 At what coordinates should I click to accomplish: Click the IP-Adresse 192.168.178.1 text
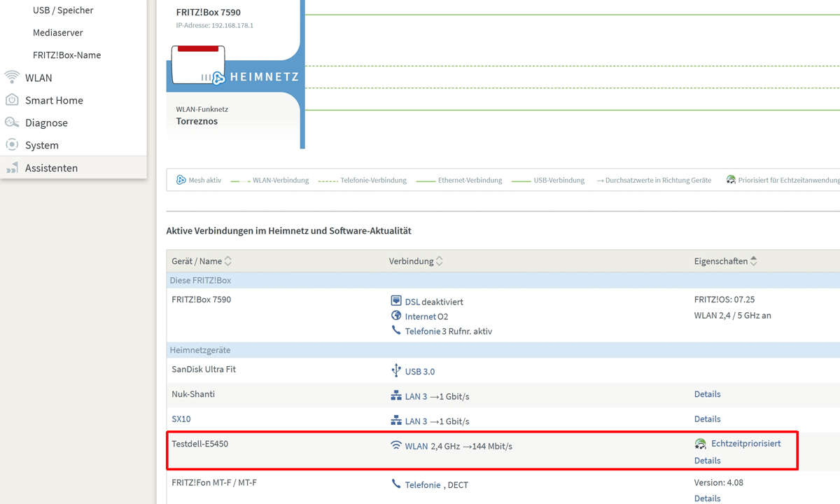coord(214,25)
